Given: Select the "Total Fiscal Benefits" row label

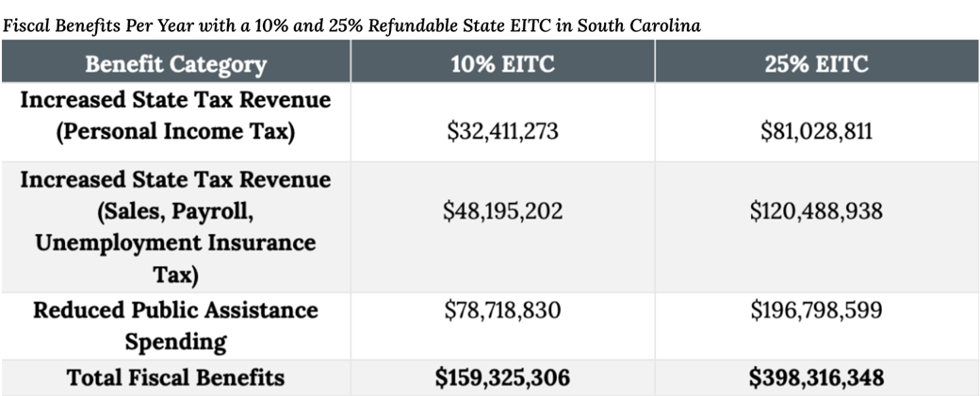Looking at the screenshot, I should [175, 378].
